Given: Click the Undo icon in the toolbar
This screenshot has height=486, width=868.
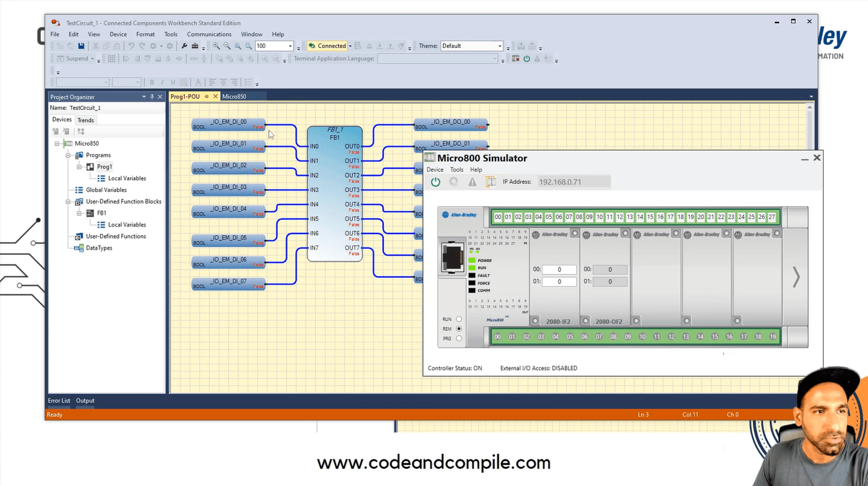Looking at the screenshot, I should coord(131,46).
